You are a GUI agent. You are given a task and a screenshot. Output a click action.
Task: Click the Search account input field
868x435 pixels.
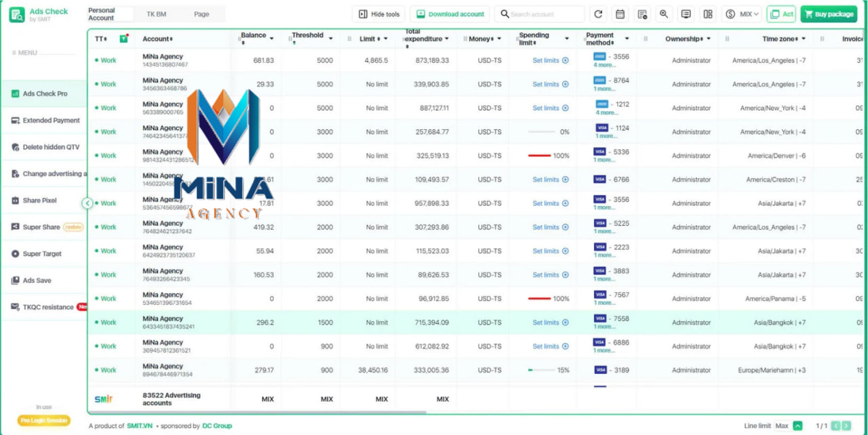(540, 14)
